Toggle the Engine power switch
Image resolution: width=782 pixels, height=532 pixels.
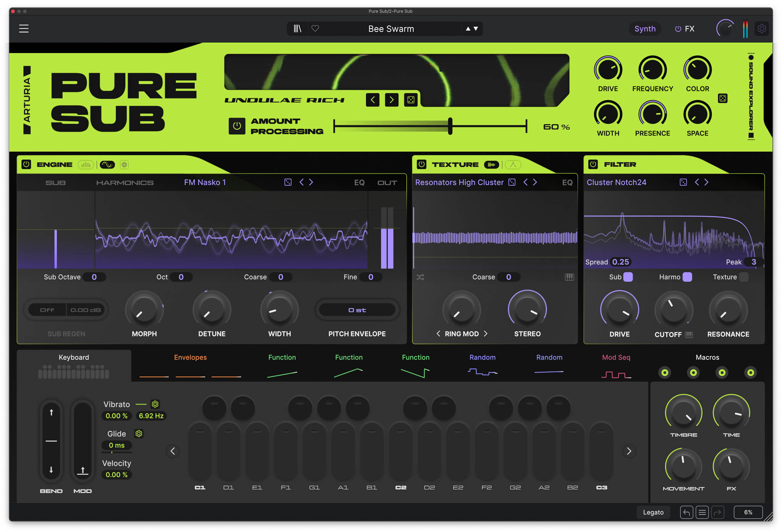point(26,164)
